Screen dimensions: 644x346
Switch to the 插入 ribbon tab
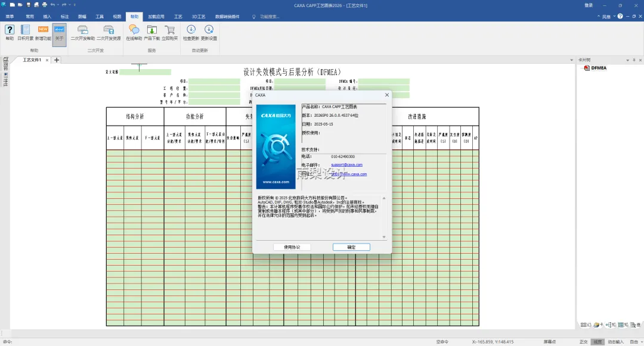coord(47,17)
